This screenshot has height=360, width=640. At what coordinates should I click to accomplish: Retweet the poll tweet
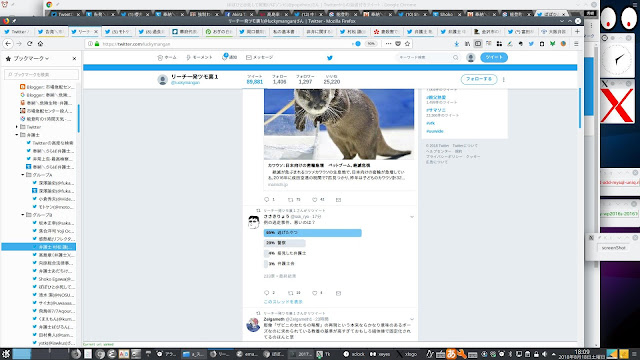coord(291,293)
